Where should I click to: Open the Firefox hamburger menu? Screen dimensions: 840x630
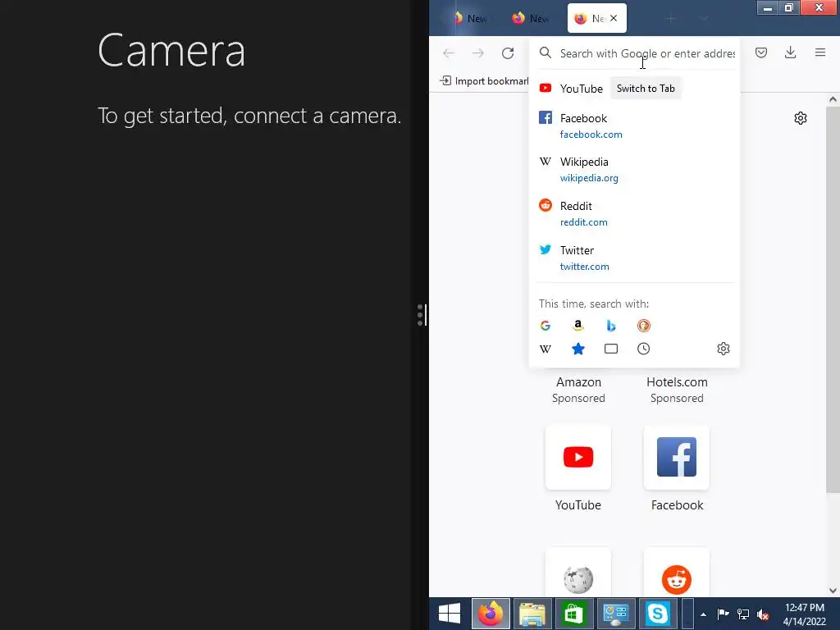820,52
